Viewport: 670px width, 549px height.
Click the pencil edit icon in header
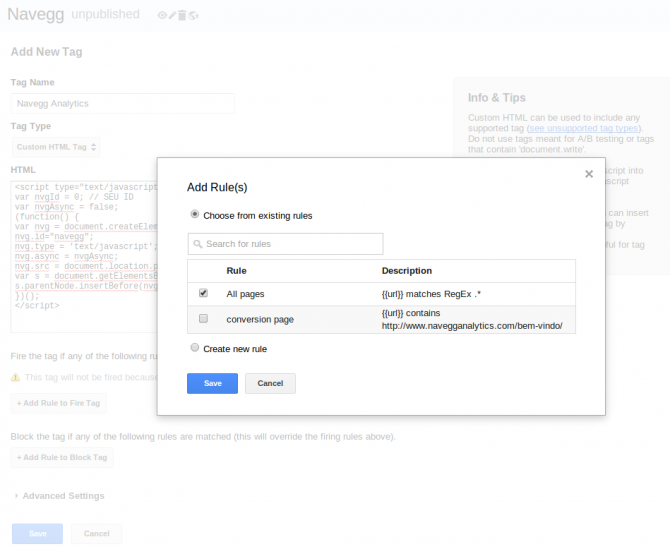coord(172,15)
